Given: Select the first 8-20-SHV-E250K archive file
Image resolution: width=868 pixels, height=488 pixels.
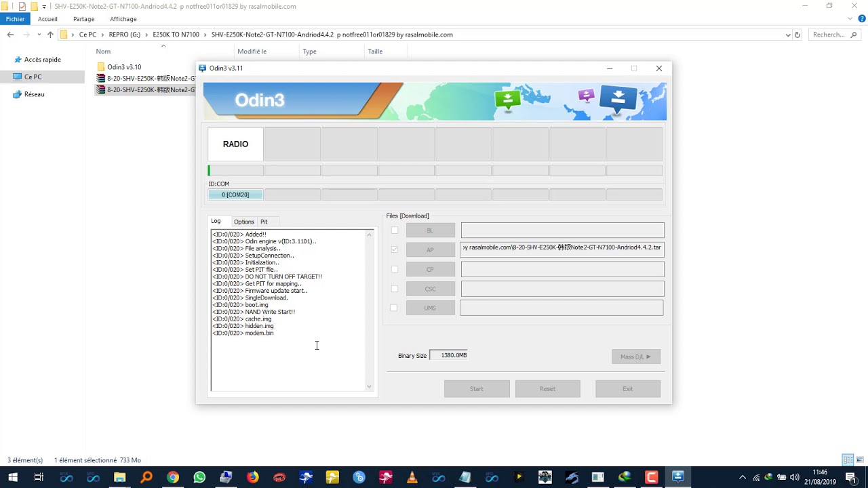Looking at the screenshot, I should coord(146,79).
